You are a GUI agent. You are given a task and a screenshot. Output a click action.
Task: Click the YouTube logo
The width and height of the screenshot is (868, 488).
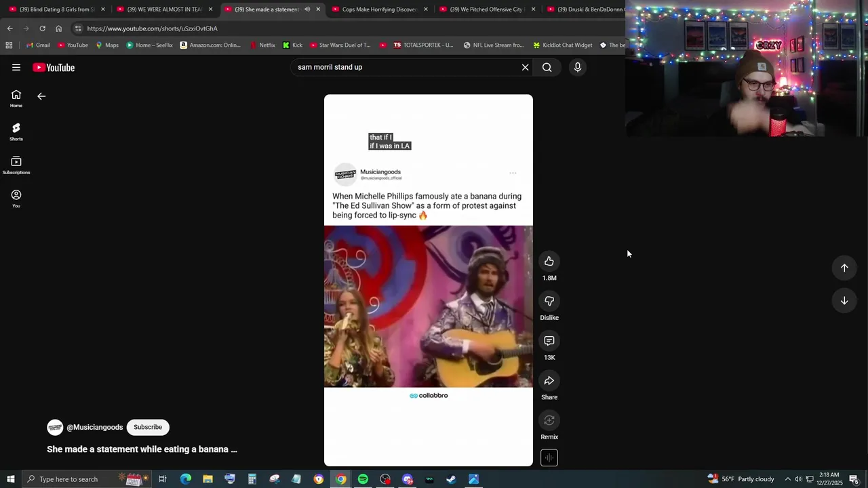(54, 67)
